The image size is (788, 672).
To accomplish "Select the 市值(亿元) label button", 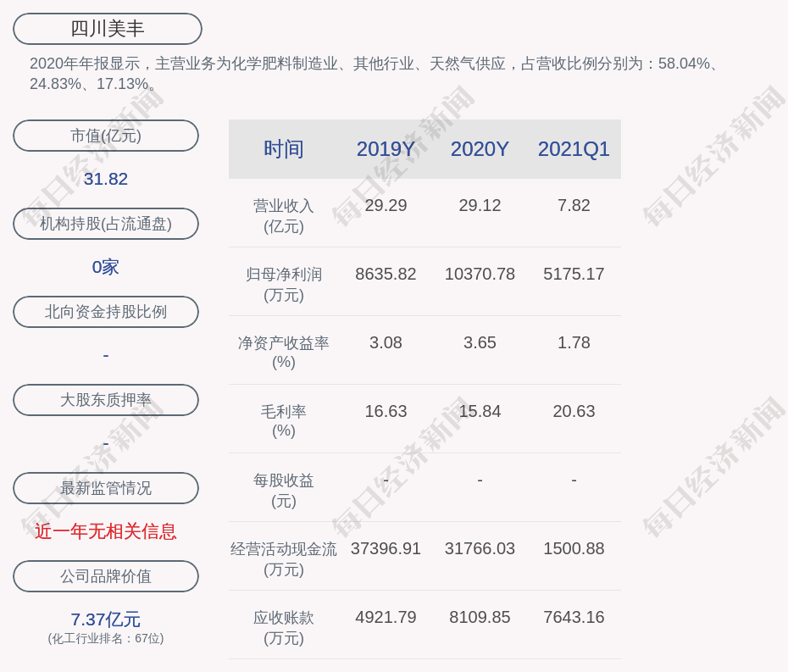I will pyautogui.click(x=106, y=136).
